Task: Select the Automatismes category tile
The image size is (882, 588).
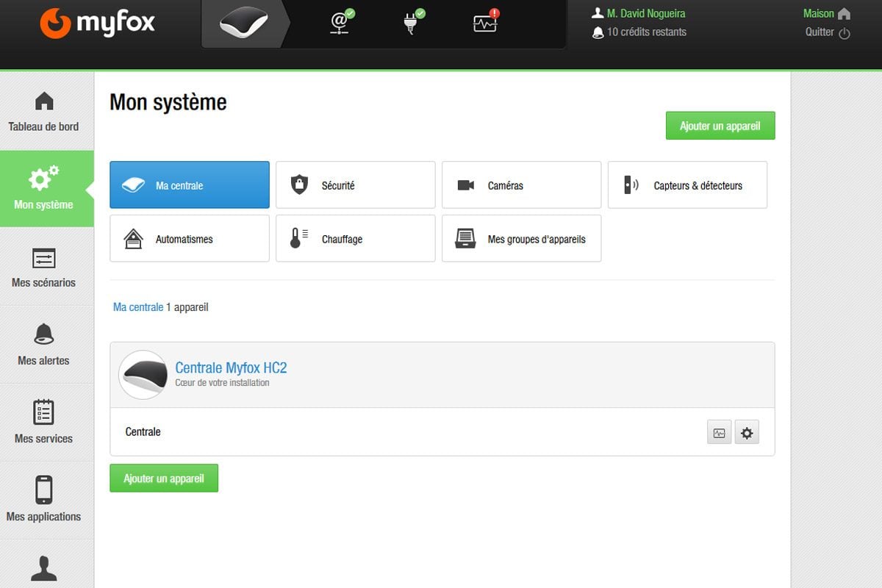Action: tap(190, 238)
